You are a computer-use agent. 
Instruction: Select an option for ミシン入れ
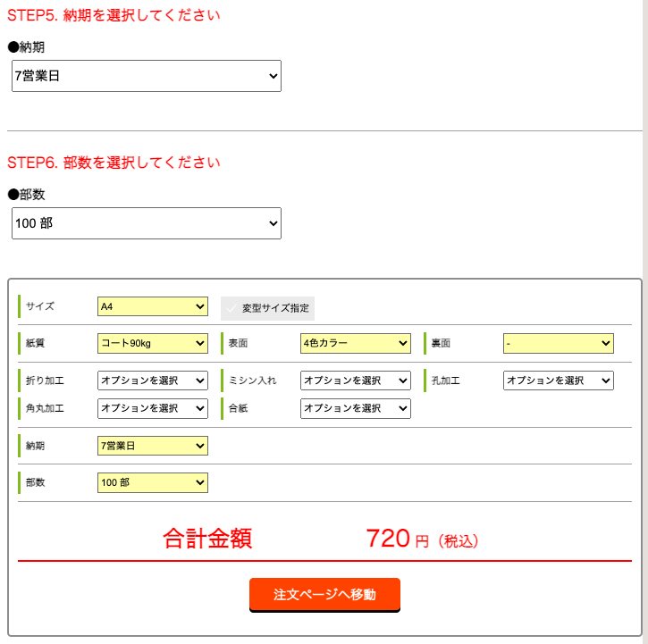point(356,381)
